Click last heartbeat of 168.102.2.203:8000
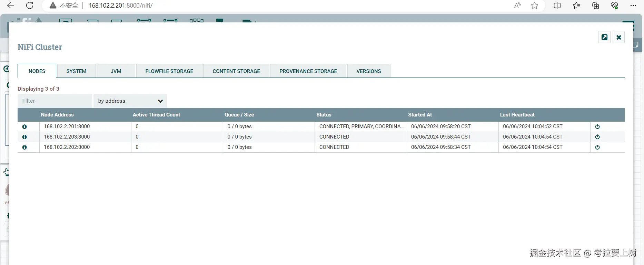The width and height of the screenshot is (644, 265). [544, 137]
